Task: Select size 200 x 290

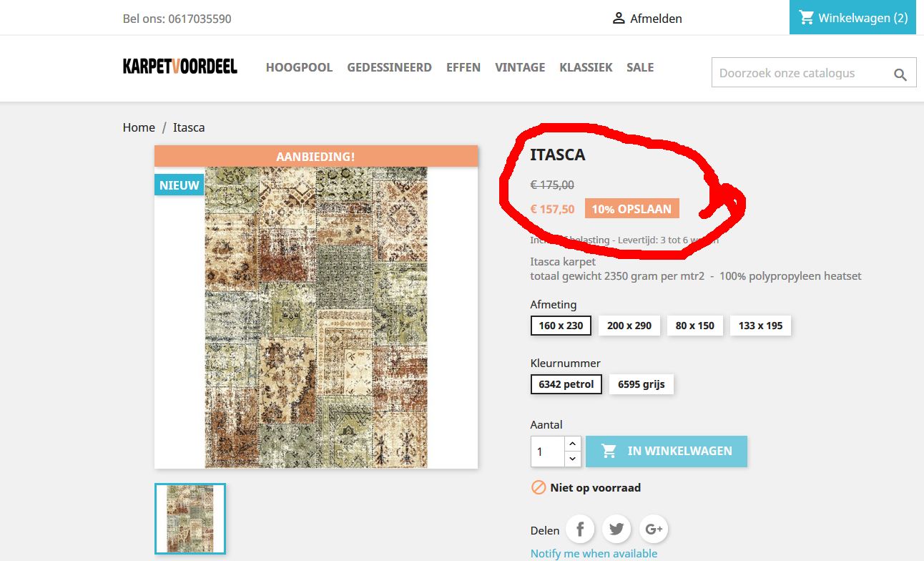Action: point(629,326)
